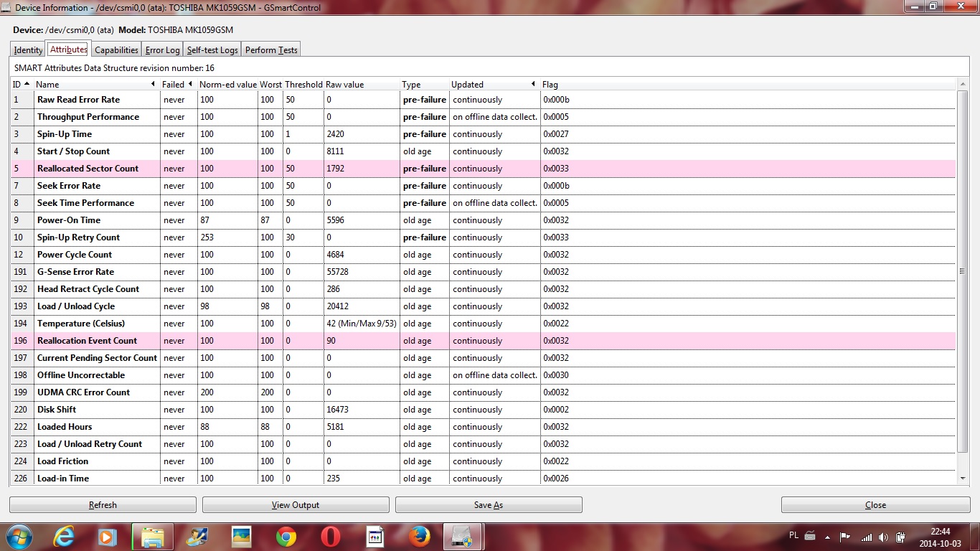Open the volume speaker tray icon

(883, 537)
